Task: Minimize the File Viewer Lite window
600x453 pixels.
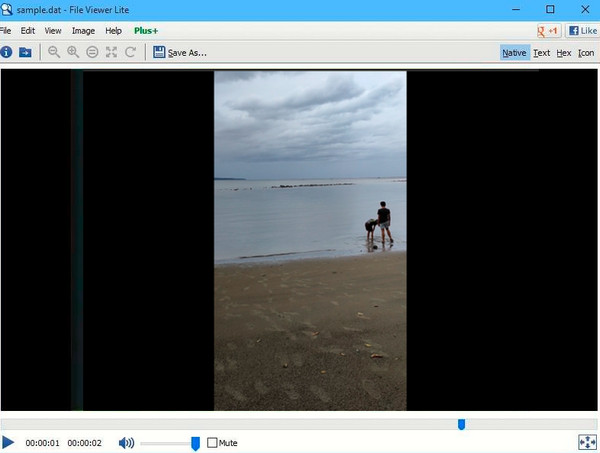Action: (516, 9)
